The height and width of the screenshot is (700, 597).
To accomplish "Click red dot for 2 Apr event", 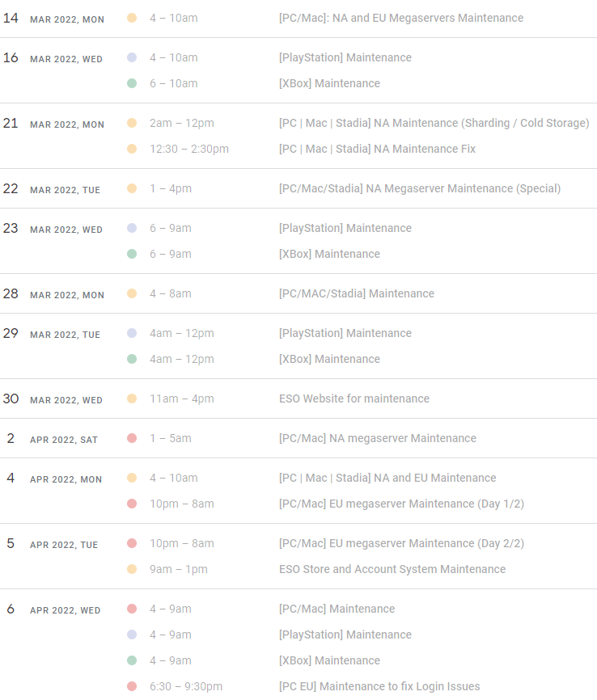I will click(x=132, y=438).
